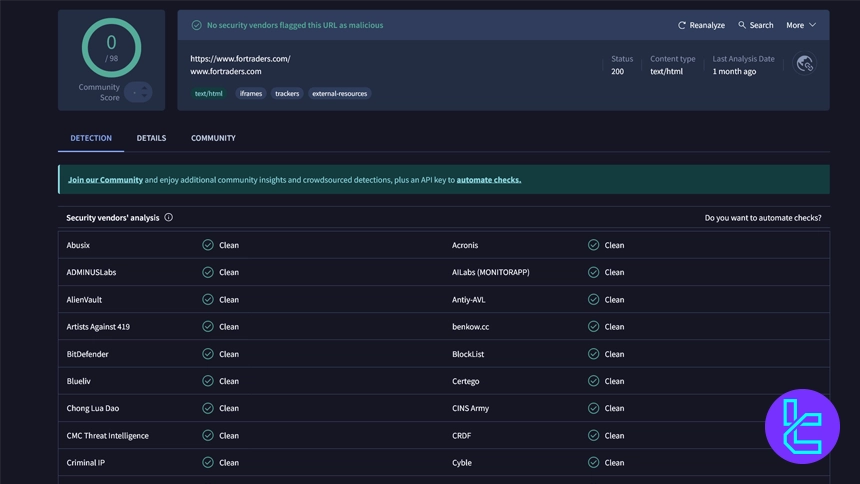Click the AlienVault vendor name
Image resolution: width=860 pixels, height=484 pixels.
tap(84, 300)
